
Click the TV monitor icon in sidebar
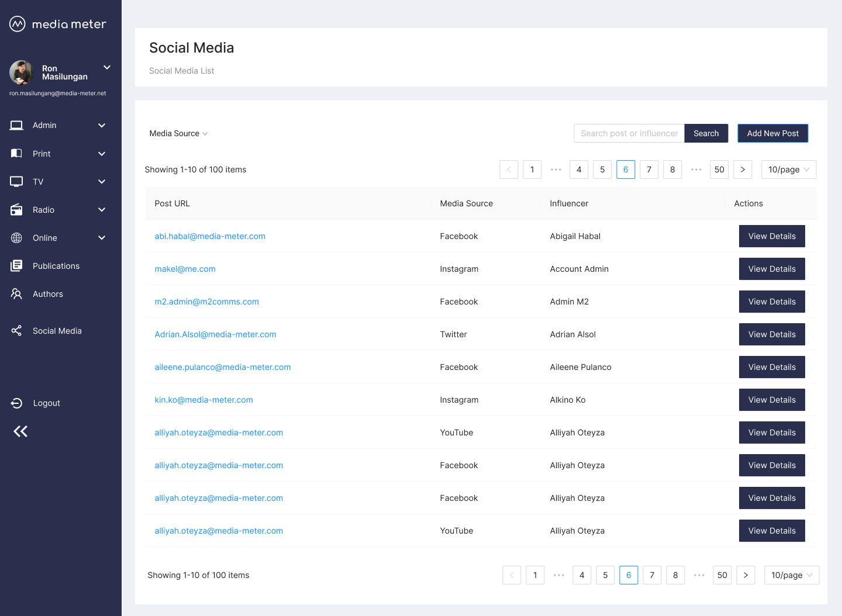[16, 181]
